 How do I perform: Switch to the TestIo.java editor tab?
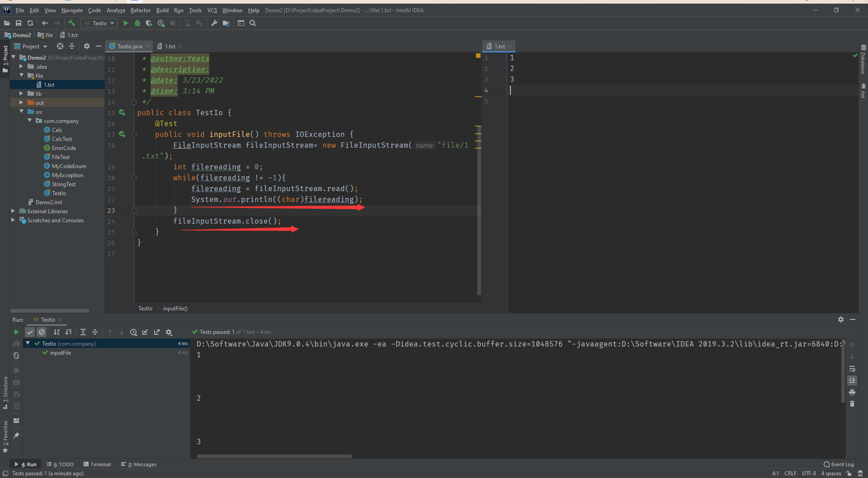pyautogui.click(x=129, y=46)
